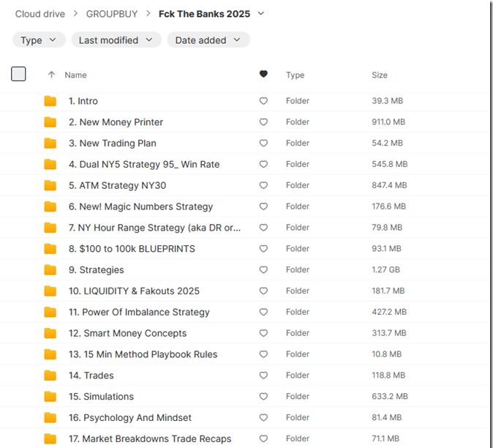Click the sort arrow next to Name column
This screenshot has width=493, height=448.
pyautogui.click(x=51, y=75)
